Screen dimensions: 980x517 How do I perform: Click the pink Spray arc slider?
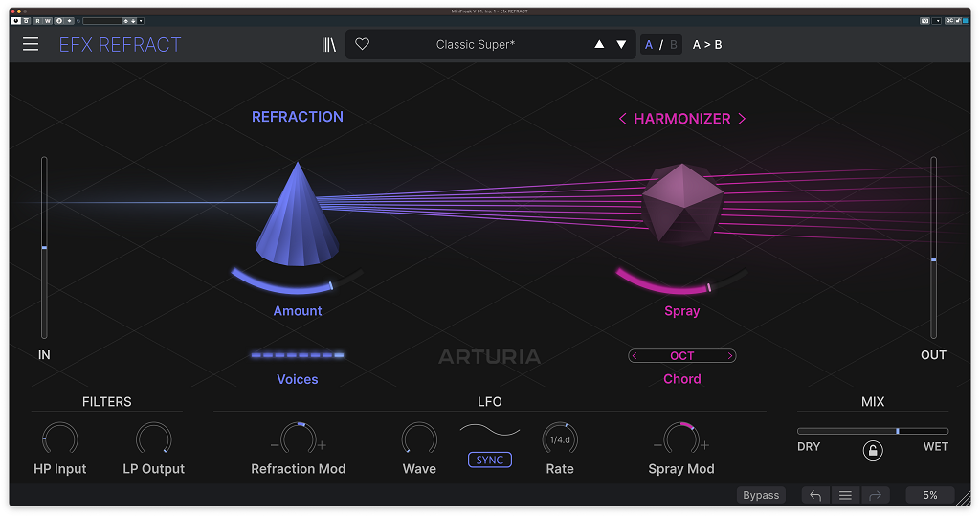click(x=681, y=281)
